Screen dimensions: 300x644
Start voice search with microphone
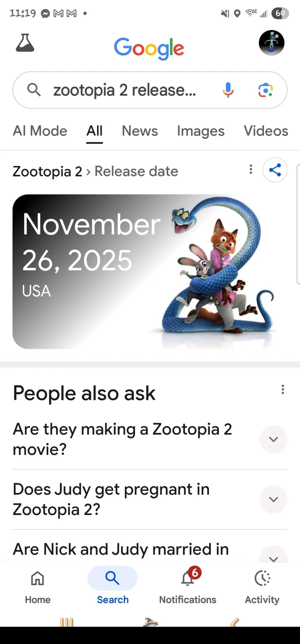click(228, 90)
